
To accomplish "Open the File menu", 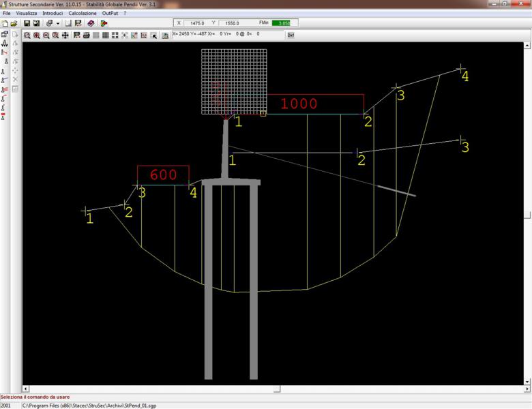I will pos(6,13).
